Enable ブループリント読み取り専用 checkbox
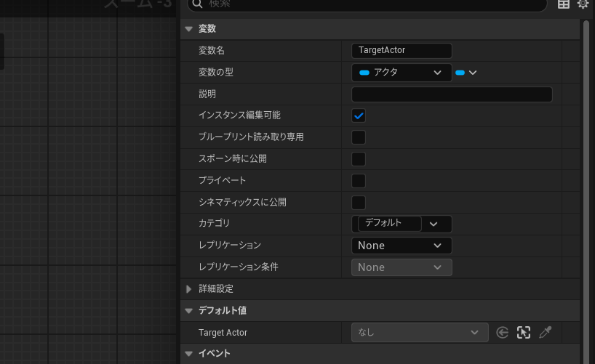Image resolution: width=595 pixels, height=364 pixels. (x=359, y=137)
